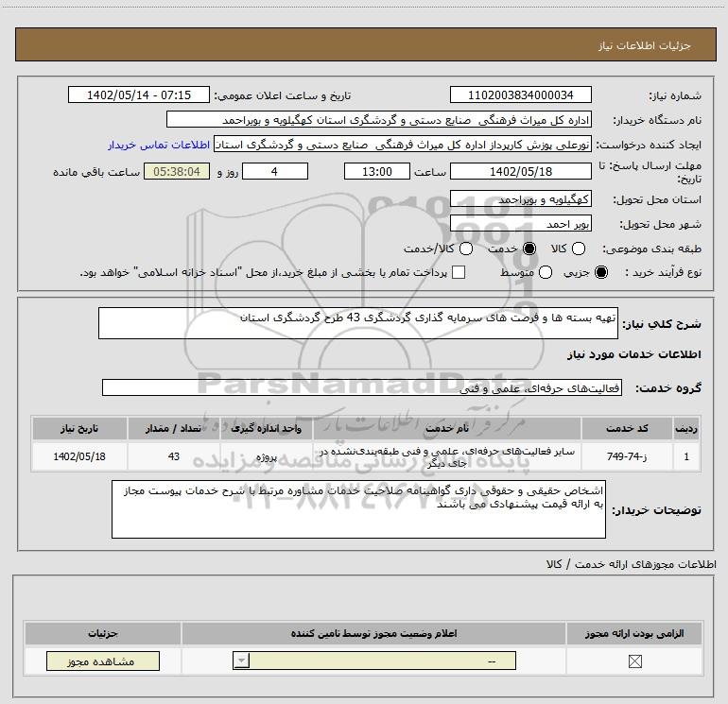Click the ساعت باقی مانده label

pyautogui.click(x=96, y=172)
